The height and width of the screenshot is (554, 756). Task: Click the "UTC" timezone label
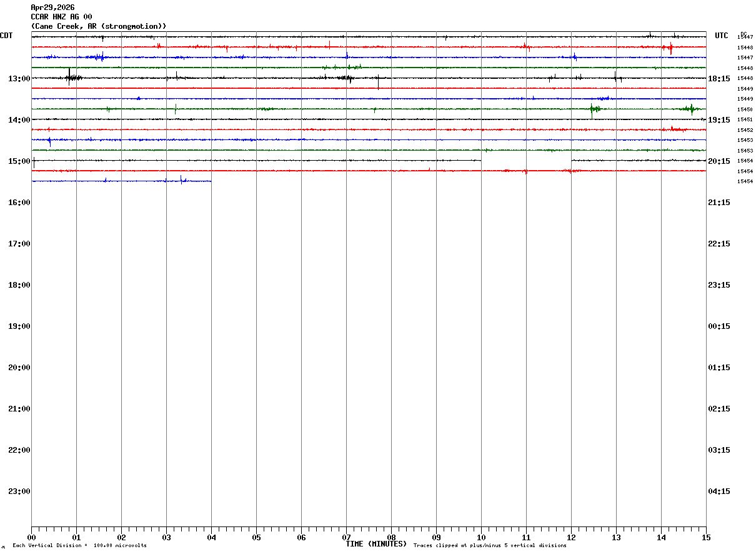(722, 36)
